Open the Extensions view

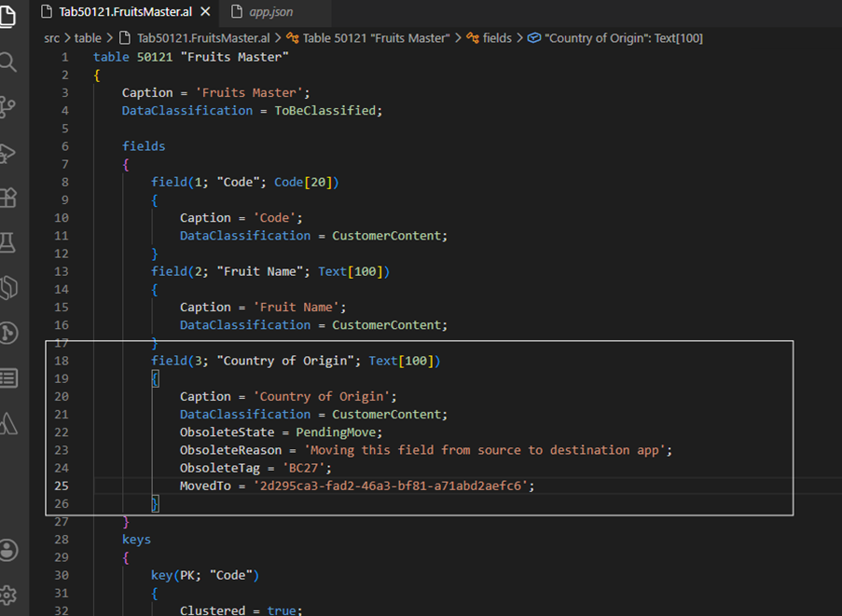(x=7, y=198)
